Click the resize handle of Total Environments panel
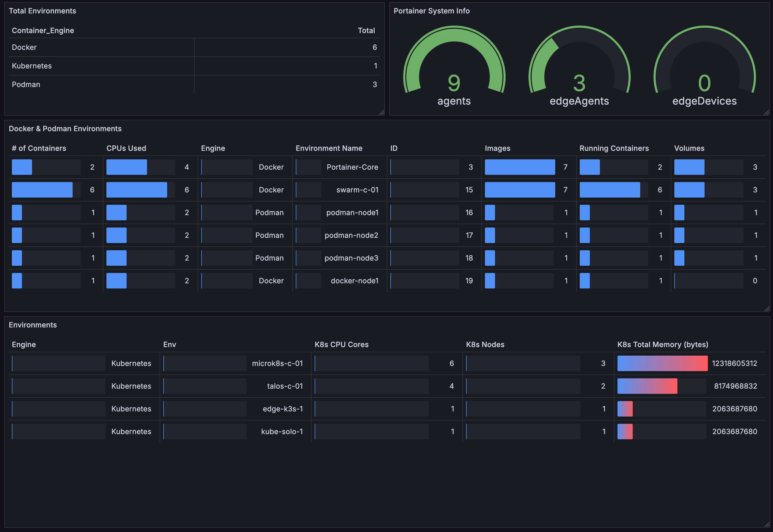Screen dimensions: 773x532 (382, 113)
